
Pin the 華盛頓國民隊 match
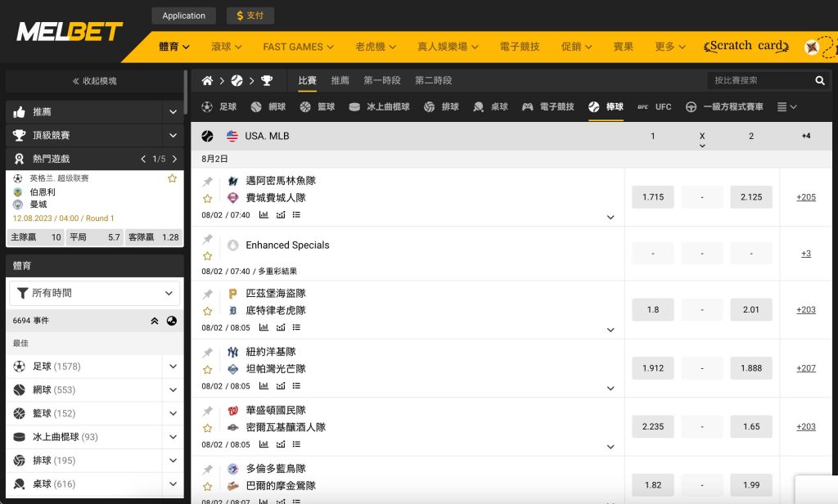207,411
